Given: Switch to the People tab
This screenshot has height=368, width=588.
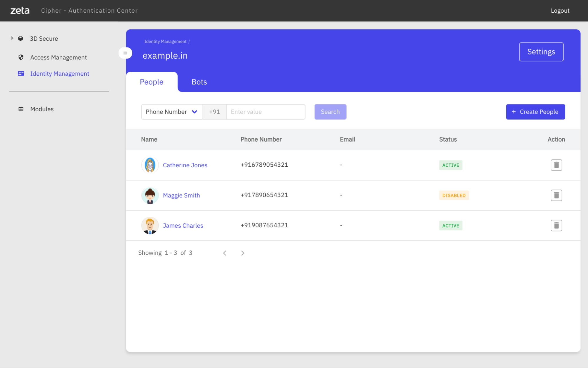Looking at the screenshot, I should (x=151, y=82).
